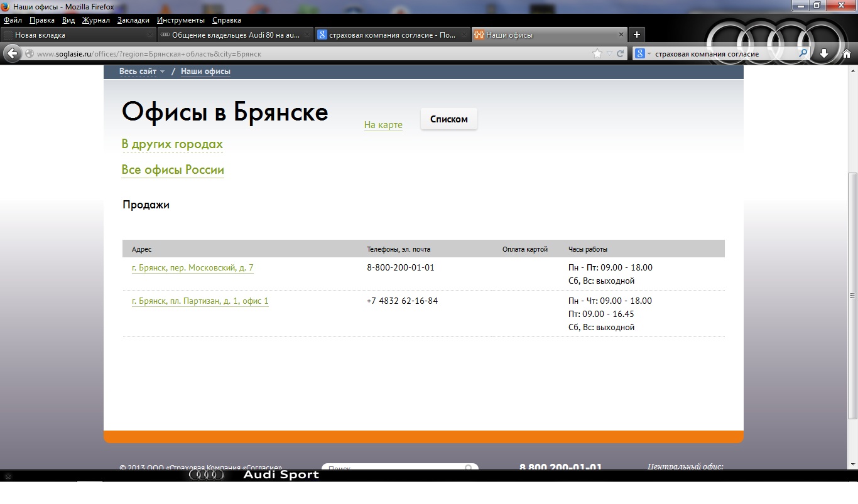Viewport: 858px width, 504px height.
Task: Open address 'г. Брянск, пл. Партизан, д. 1, офис 1'
Action: [x=200, y=301]
